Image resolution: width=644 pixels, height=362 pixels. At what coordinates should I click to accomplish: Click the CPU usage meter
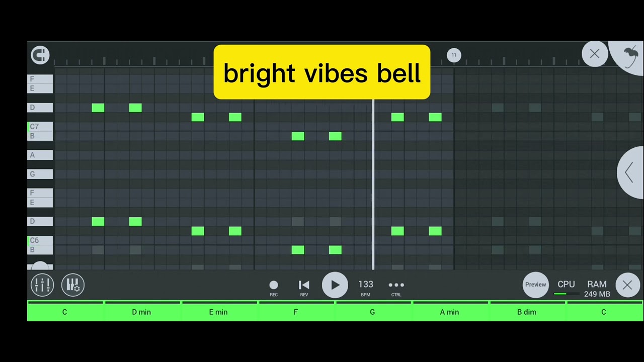tap(566, 288)
